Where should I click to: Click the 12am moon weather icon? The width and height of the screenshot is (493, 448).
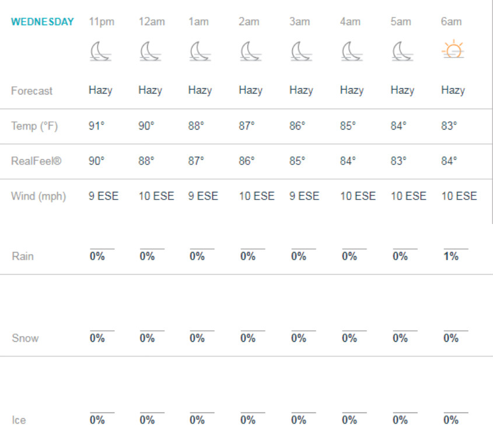(151, 51)
